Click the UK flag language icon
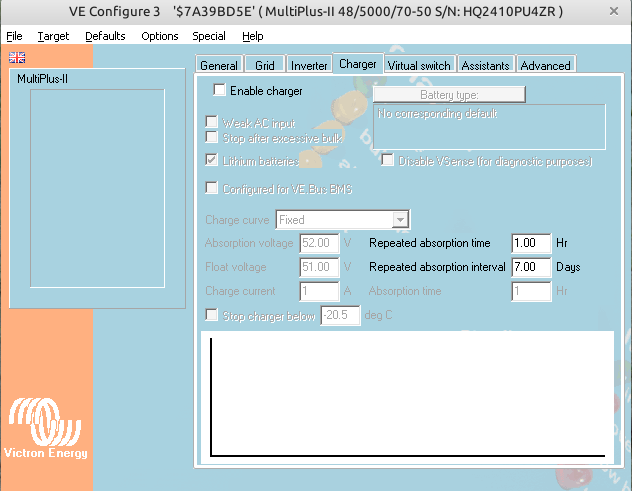Viewport: 632px width, 491px height. (17, 58)
